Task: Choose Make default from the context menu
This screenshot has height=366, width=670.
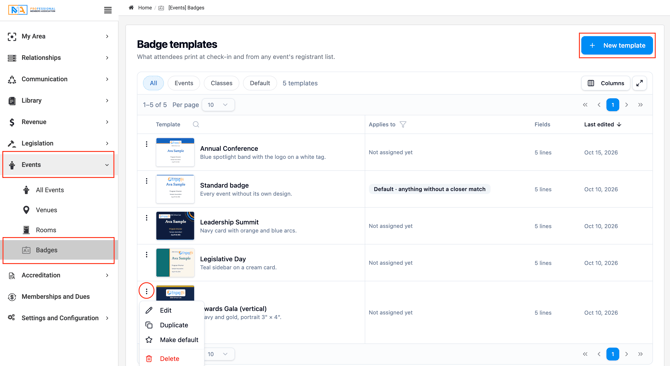Action: [172, 340]
